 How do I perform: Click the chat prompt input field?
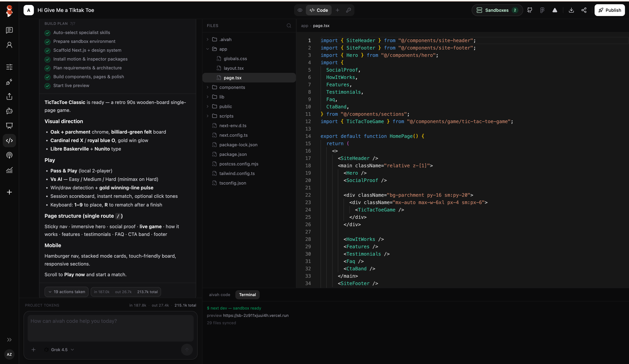point(111,328)
